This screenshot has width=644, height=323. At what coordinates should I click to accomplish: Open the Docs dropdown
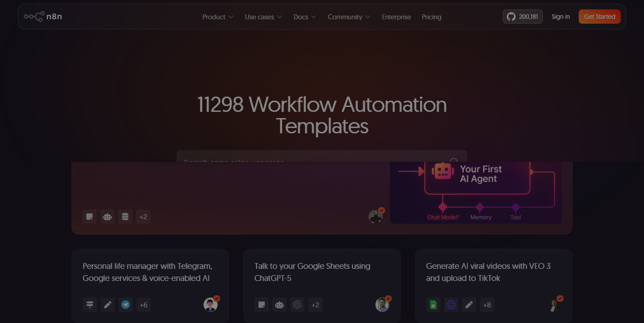coord(305,17)
